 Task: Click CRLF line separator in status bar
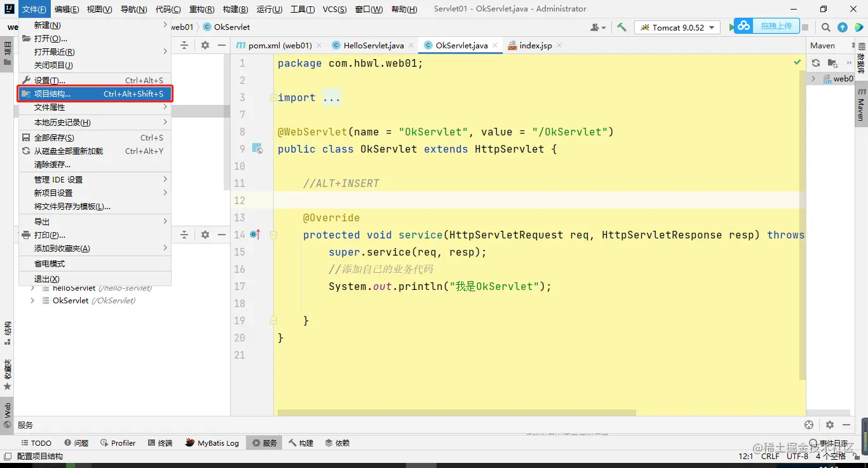[x=770, y=456]
